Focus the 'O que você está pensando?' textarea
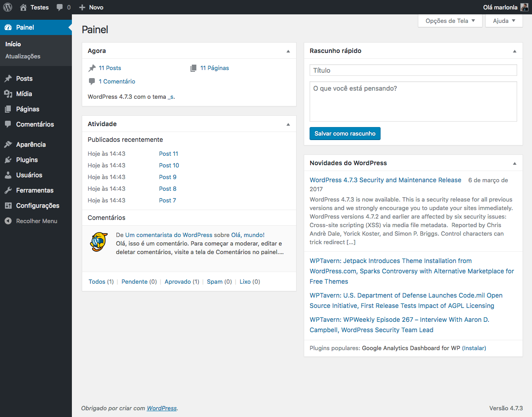The width and height of the screenshot is (532, 417). [413, 101]
